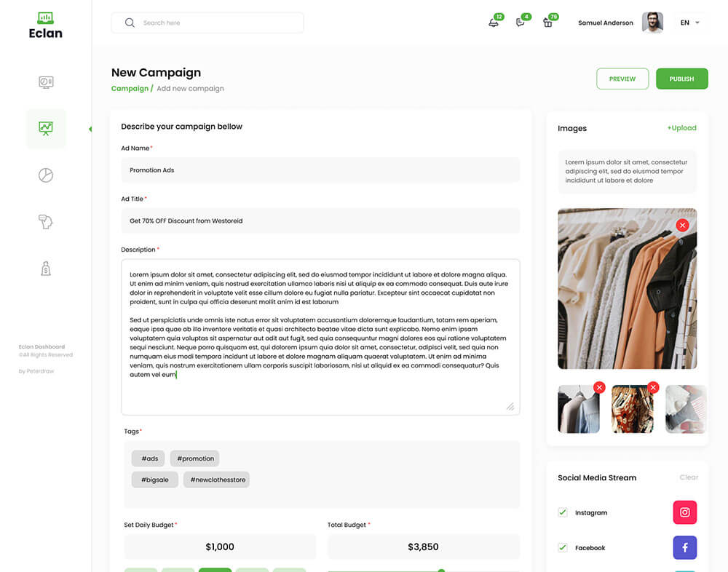Go to Campaign breadcrumb link
This screenshot has height=572, width=728.
pyautogui.click(x=130, y=88)
